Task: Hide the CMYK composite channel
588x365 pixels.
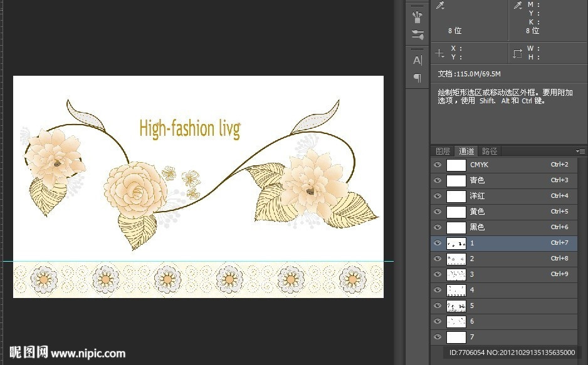Action: coord(437,165)
